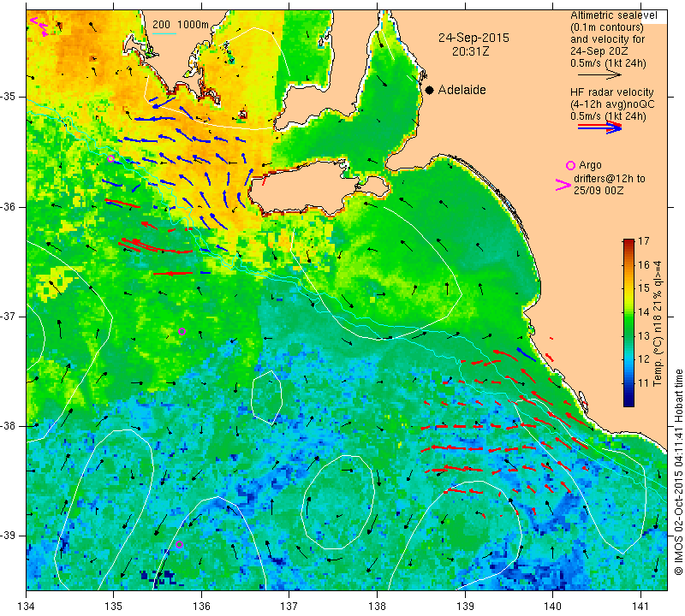Click the 15 label on the temperature scale
Screen dimensions: 685x616
coord(644,288)
